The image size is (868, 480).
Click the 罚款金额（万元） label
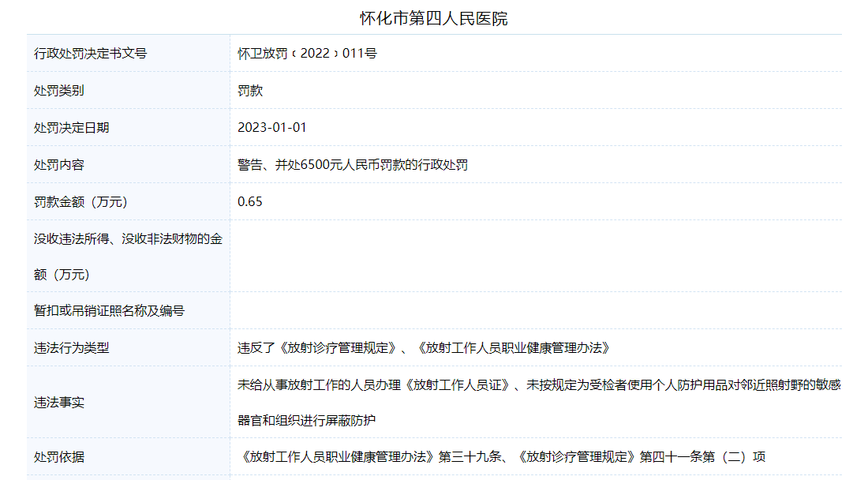coord(80,201)
